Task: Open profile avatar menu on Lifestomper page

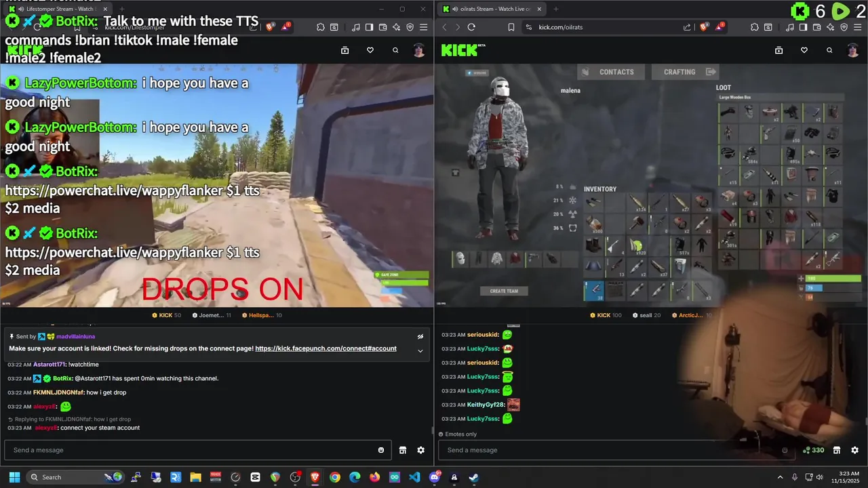Action: (419, 50)
